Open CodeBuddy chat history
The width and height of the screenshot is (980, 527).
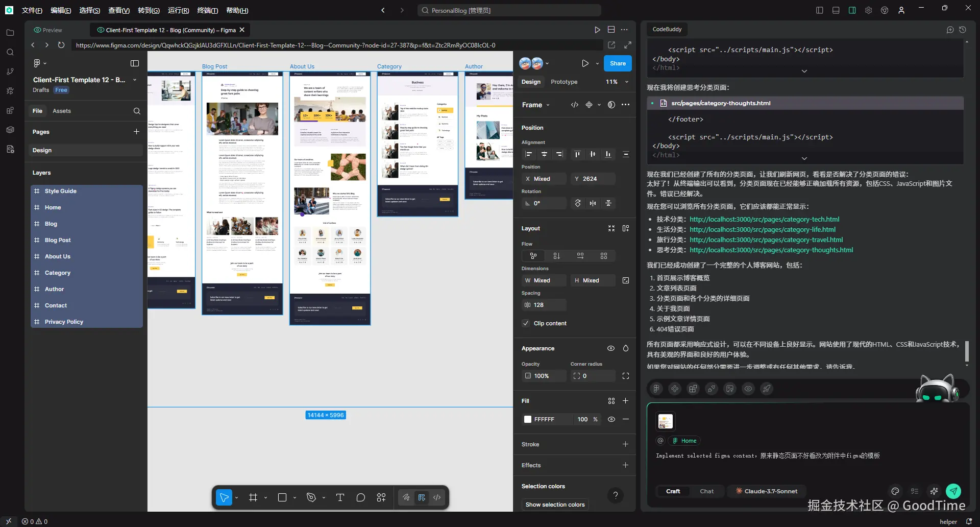(x=963, y=30)
